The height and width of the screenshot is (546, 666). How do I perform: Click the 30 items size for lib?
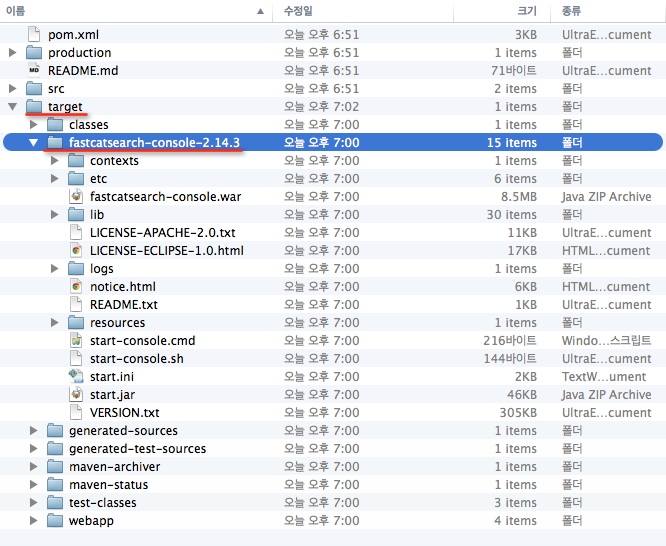click(x=512, y=215)
